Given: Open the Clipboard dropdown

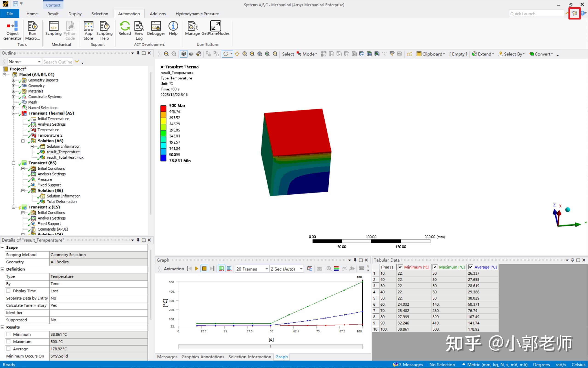Looking at the screenshot, I should coord(431,54).
